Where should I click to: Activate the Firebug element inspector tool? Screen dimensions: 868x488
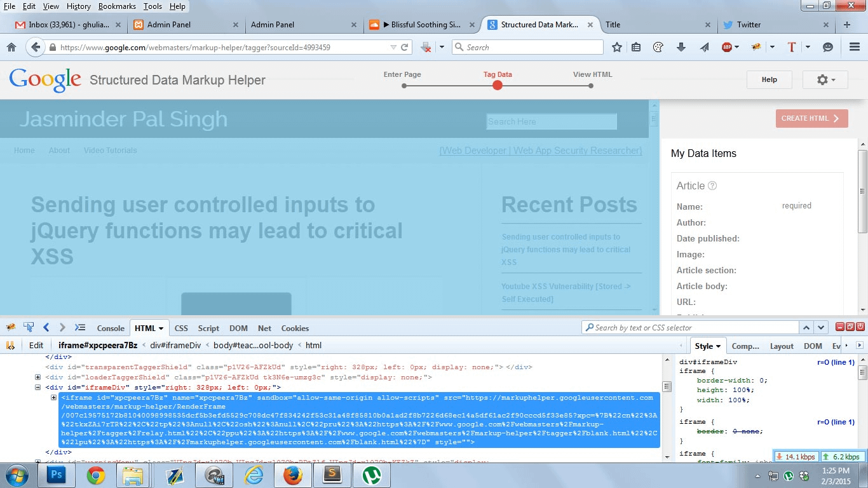[x=29, y=328]
